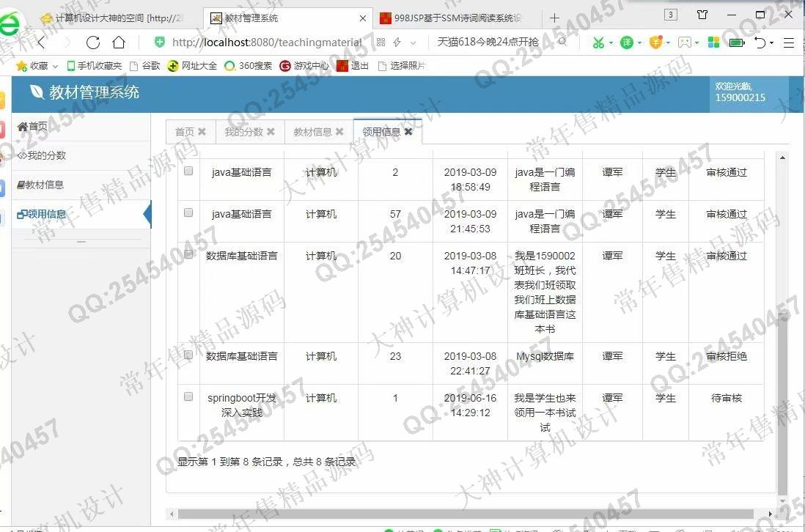805x532 pixels.
Task: Open the browser home page icon
Action: coord(119,42)
